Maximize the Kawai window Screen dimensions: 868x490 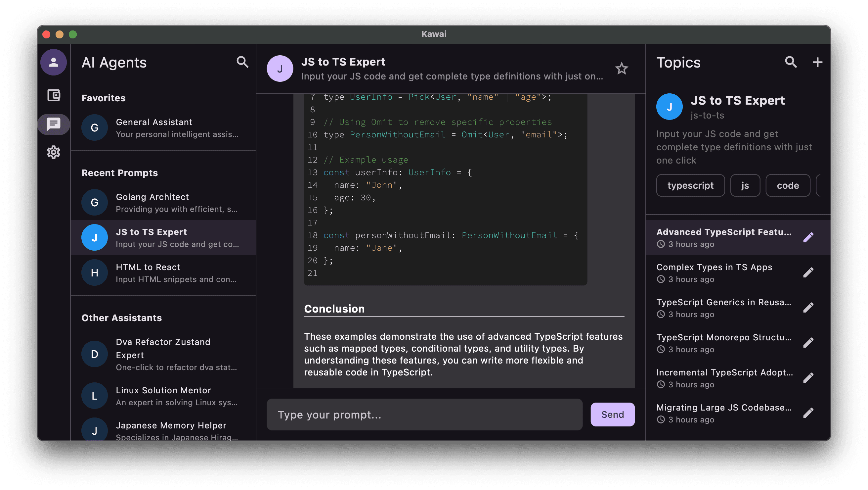click(73, 34)
